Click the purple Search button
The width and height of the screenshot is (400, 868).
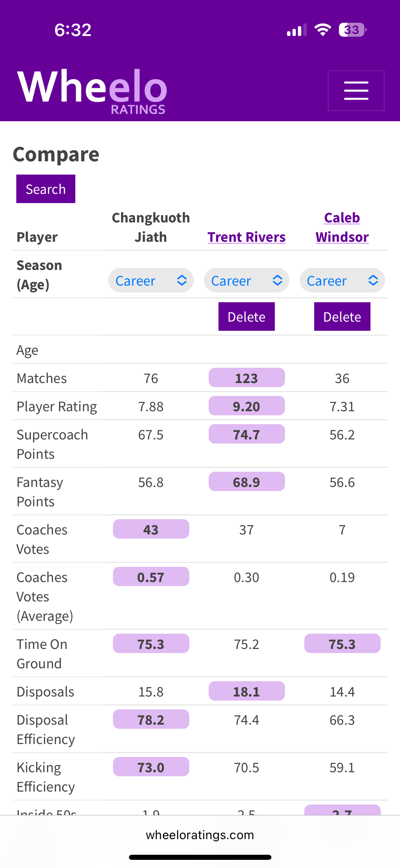coord(46,189)
